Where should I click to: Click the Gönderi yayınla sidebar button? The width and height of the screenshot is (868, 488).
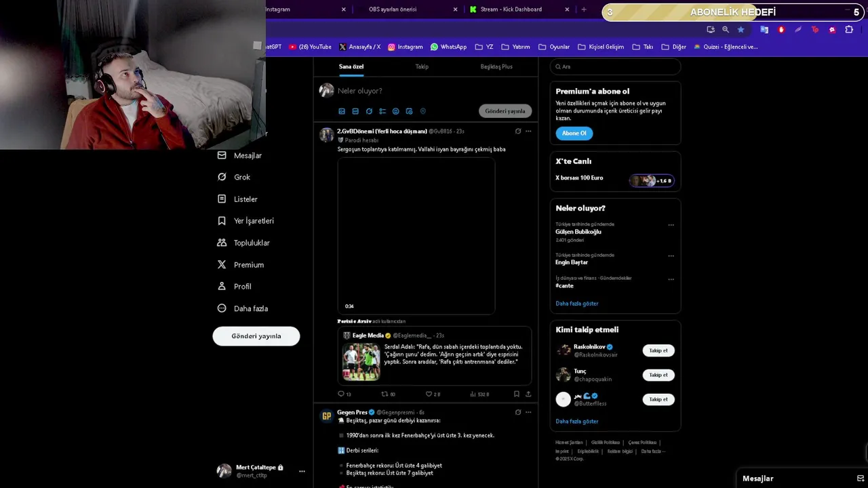[256, 336]
